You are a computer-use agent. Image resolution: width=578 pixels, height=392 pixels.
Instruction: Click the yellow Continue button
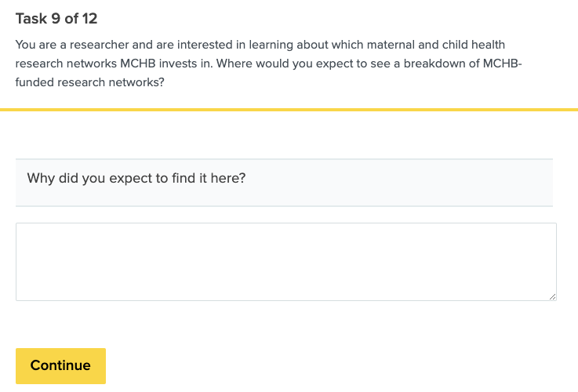(x=60, y=365)
